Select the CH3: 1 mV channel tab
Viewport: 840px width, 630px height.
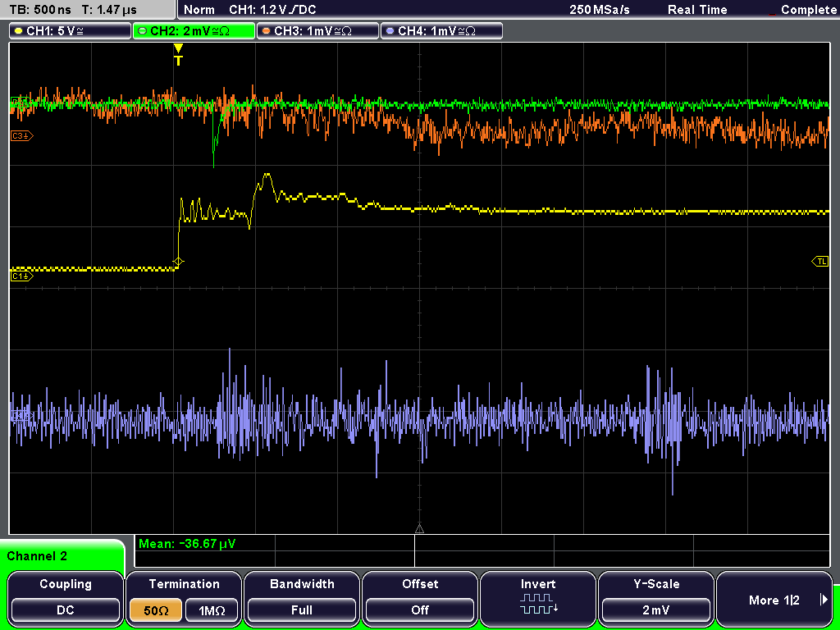317,31
